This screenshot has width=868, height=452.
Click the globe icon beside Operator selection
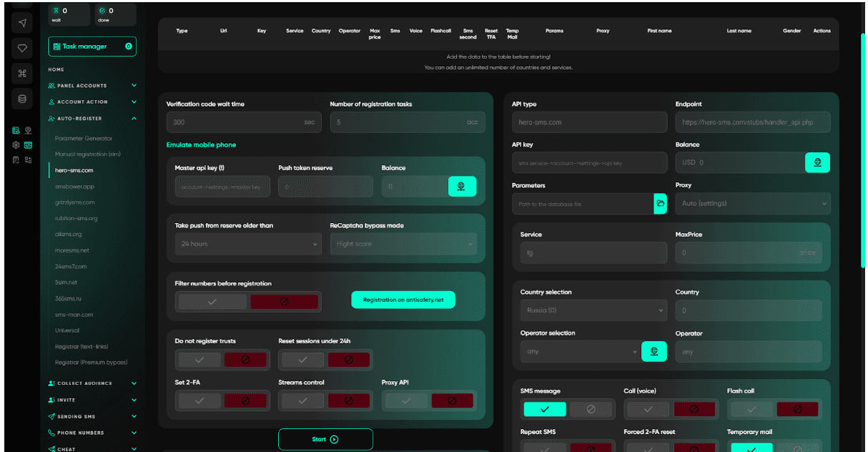tap(654, 351)
